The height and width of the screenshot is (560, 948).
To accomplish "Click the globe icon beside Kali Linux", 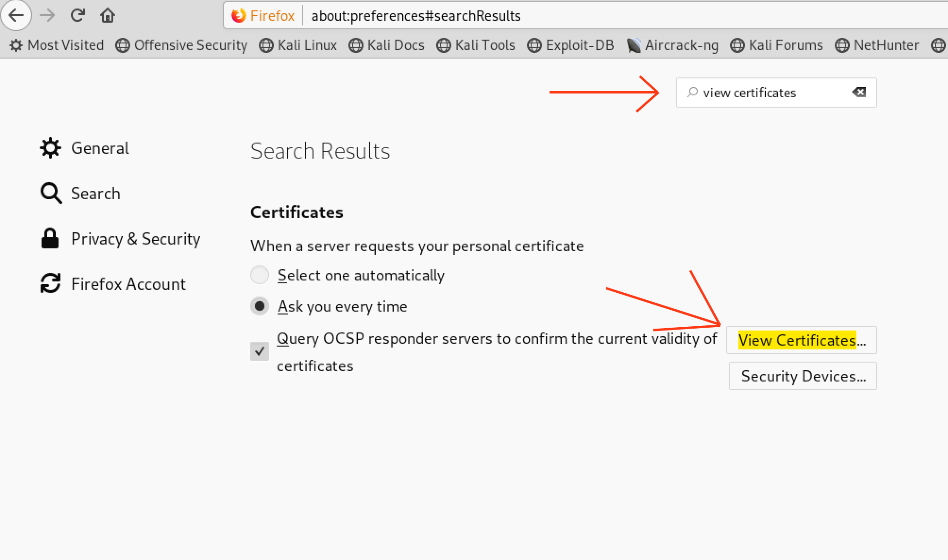I will (x=266, y=45).
